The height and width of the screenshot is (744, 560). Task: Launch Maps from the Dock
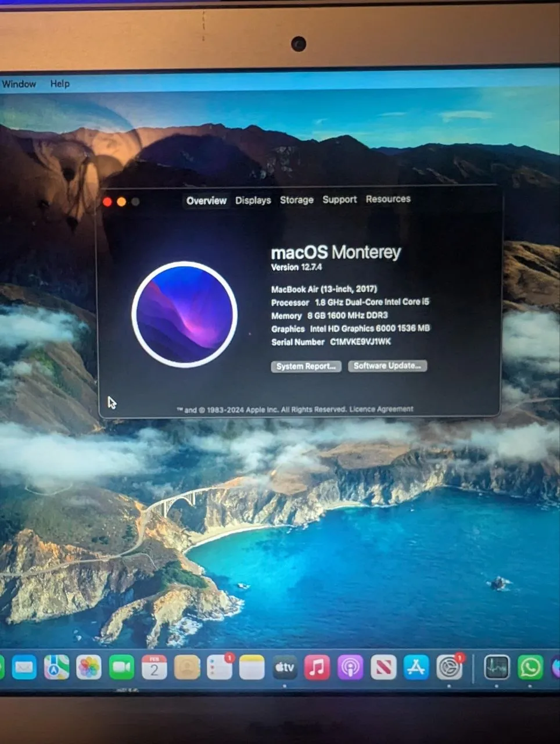[x=56, y=668]
